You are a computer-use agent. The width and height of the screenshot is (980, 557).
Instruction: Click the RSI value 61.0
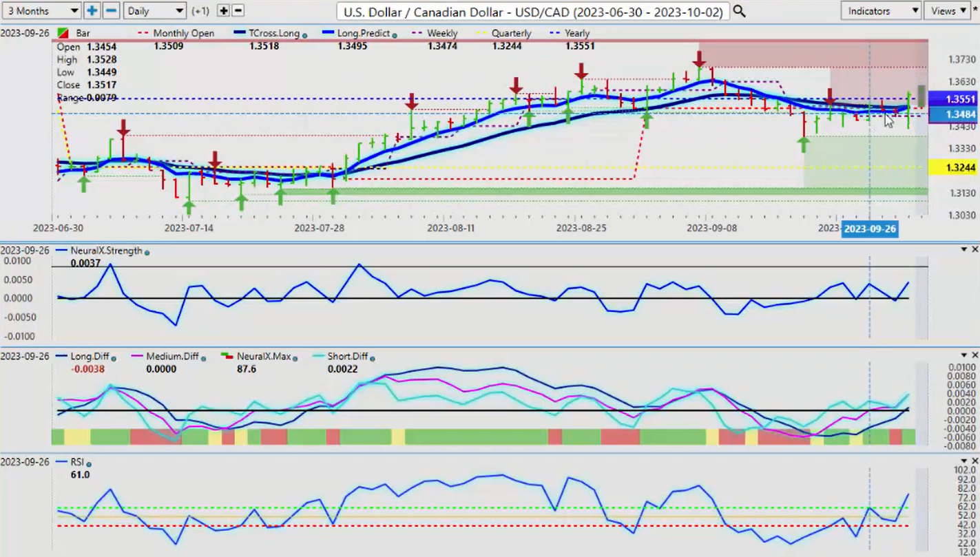tap(79, 475)
